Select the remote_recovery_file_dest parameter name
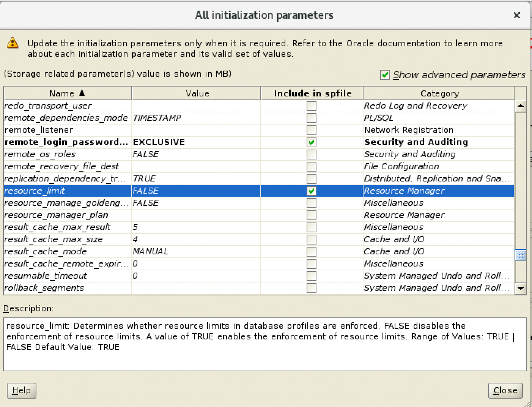Screen dimensions: 532x407 point(61,166)
